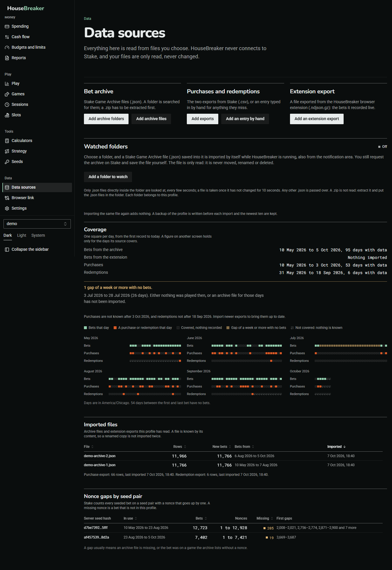This screenshot has width=392, height=570.
Task: Open the demo profile dropdown
Action: 37,224
